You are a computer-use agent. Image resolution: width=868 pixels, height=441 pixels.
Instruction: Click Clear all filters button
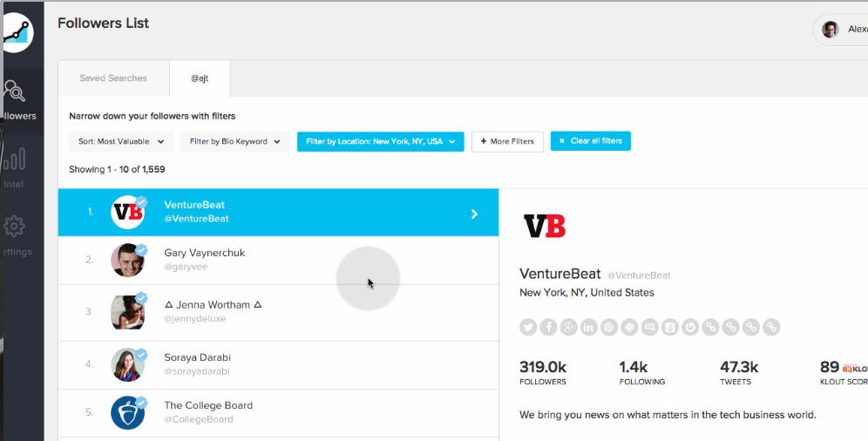(591, 141)
